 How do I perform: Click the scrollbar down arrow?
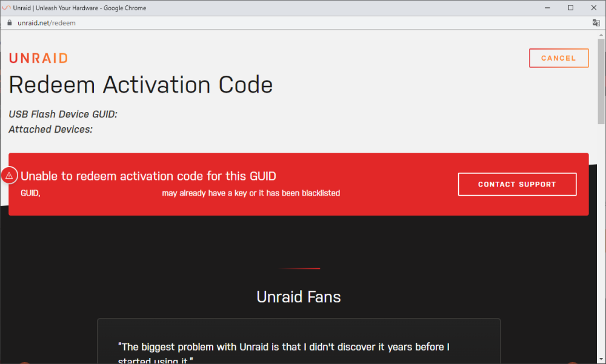pyautogui.click(x=601, y=360)
